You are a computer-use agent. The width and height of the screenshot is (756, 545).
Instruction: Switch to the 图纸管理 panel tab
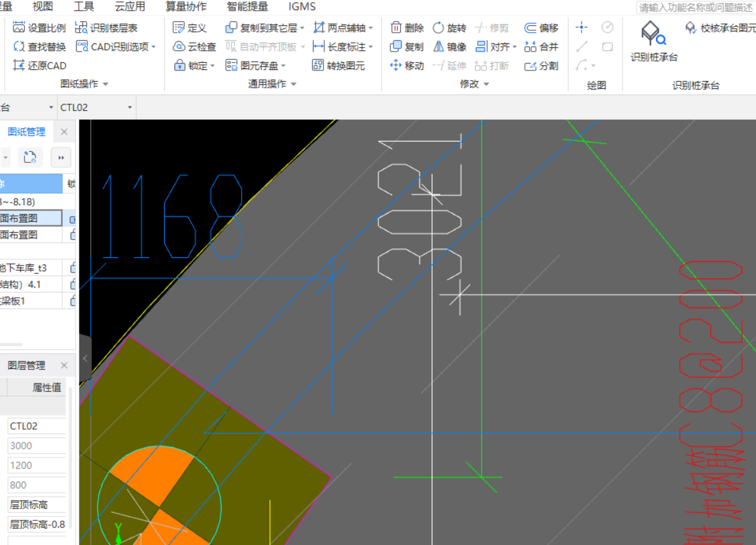[26, 132]
